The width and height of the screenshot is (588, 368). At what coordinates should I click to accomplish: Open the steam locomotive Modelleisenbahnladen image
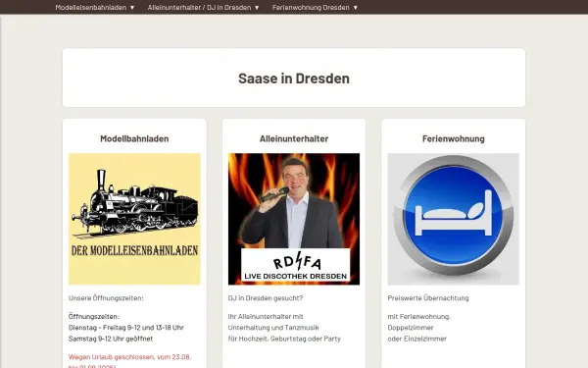pos(134,219)
